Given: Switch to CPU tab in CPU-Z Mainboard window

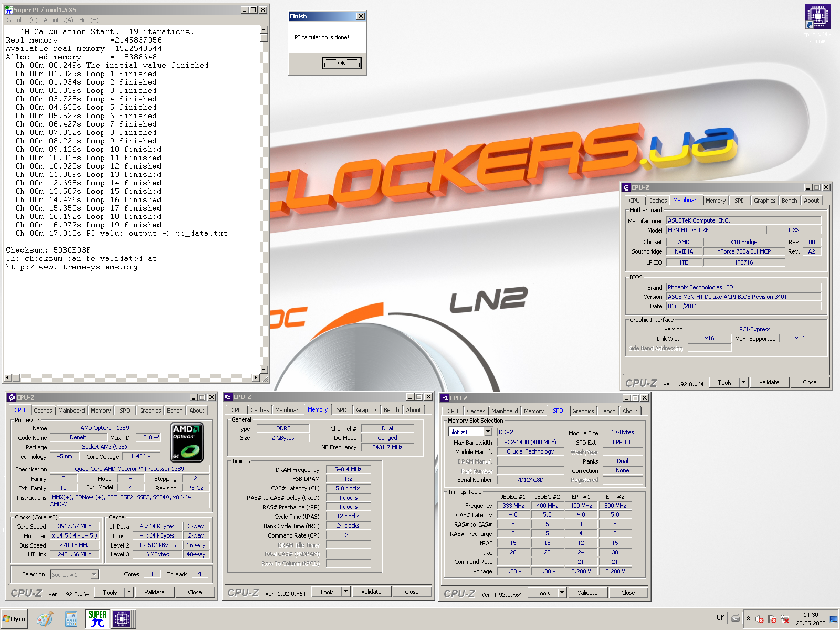Looking at the screenshot, I should tap(634, 201).
